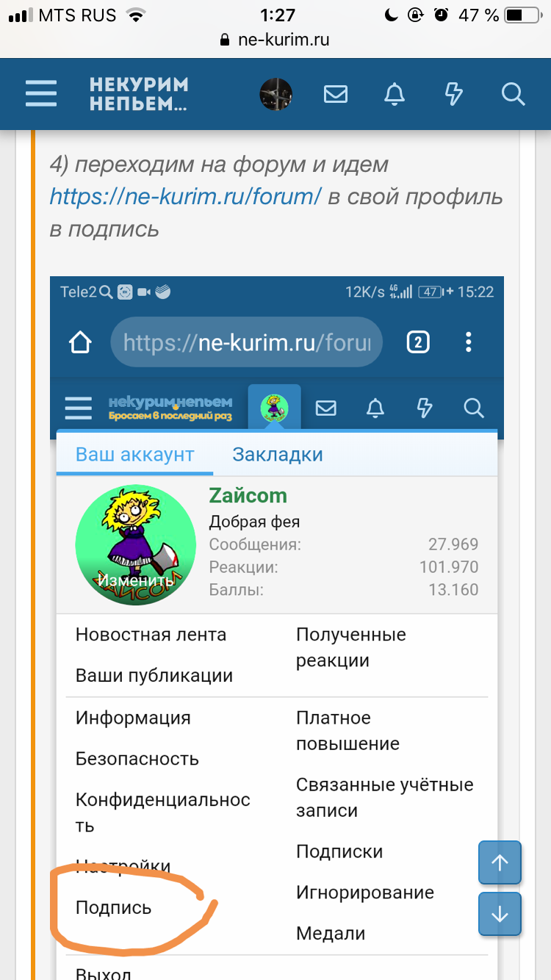Tap the Ваш аккаунт tab in image
Image resolution: width=551 pixels, height=980 pixels.
coord(135,454)
